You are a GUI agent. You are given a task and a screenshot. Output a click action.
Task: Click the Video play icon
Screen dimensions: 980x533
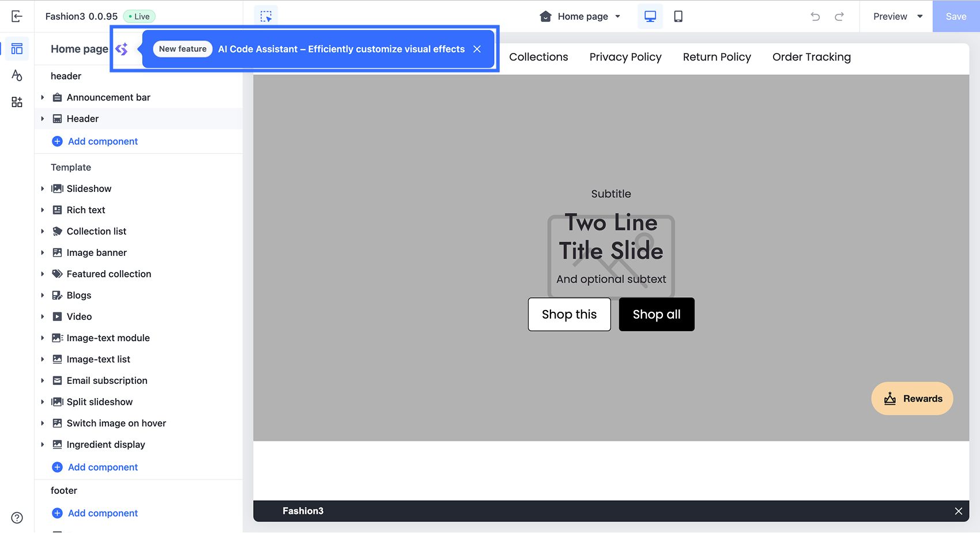(57, 316)
